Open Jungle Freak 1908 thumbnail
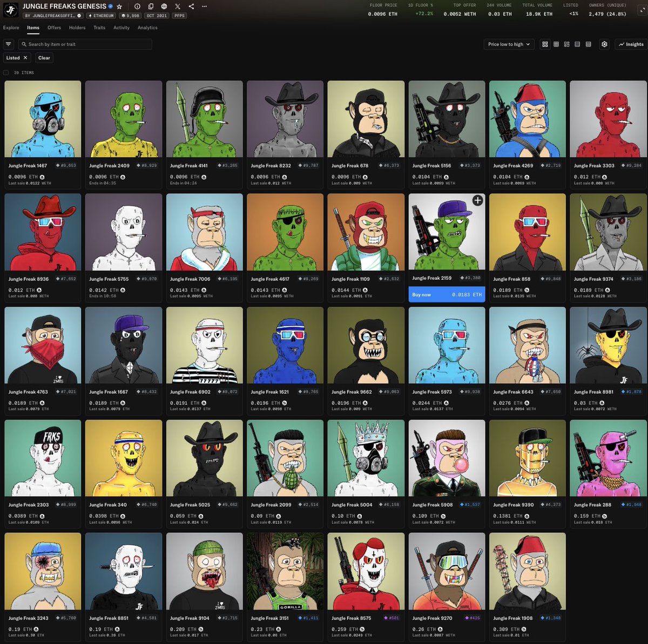 pyautogui.click(x=528, y=571)
